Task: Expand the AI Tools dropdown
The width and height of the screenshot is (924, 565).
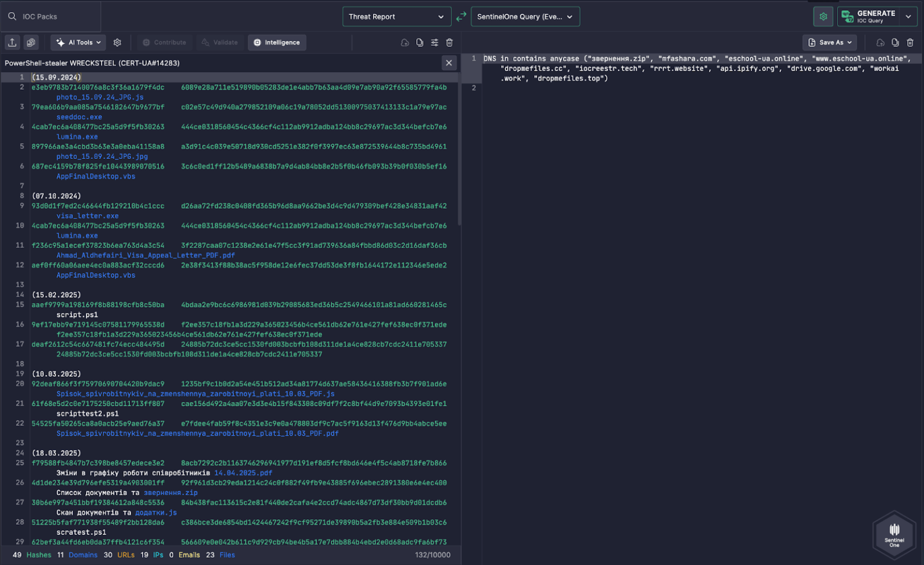Action: pos(78,42)
